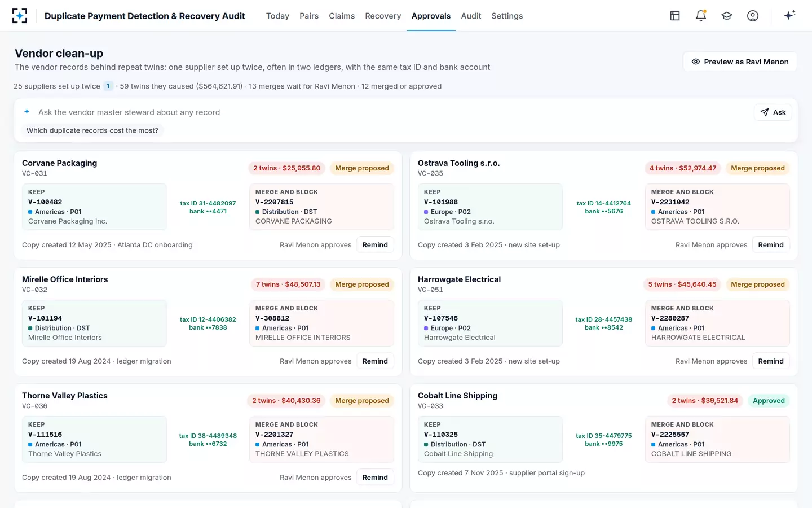
Task: Click tax ID 38-4489348 text
Action: click(208, 436)
